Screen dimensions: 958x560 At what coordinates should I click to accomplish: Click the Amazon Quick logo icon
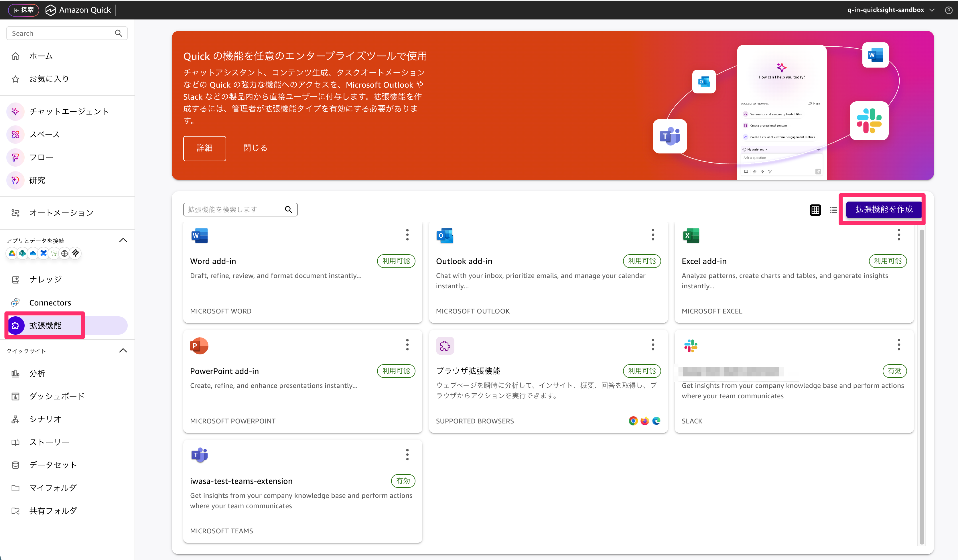[x=50, y=10]
